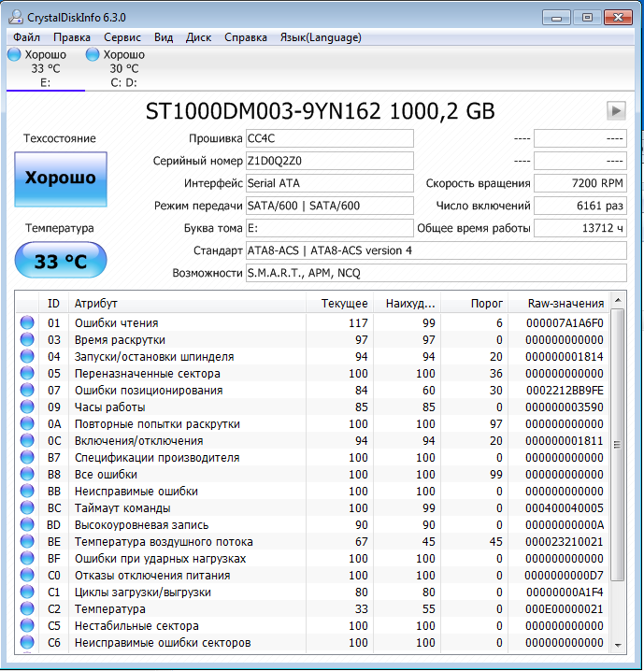This screenshot has height=671, width=644.
Task: Click the Атрибут column header
Action: point(187,303)
